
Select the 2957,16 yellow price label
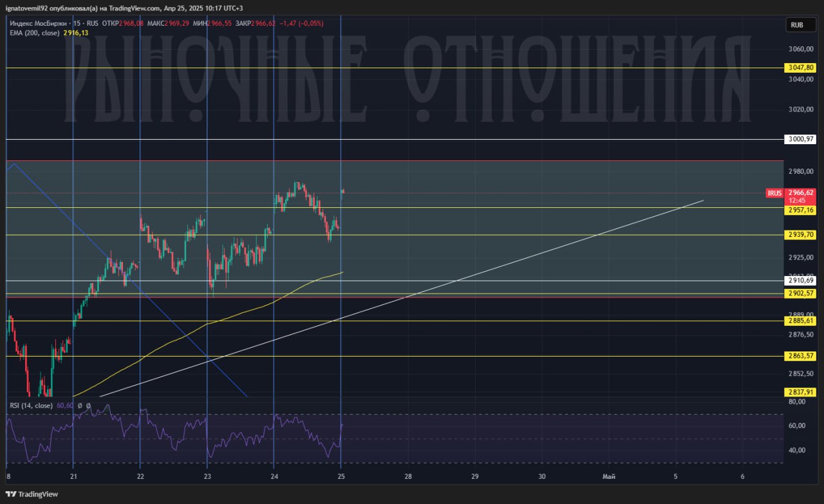(801, 210)
